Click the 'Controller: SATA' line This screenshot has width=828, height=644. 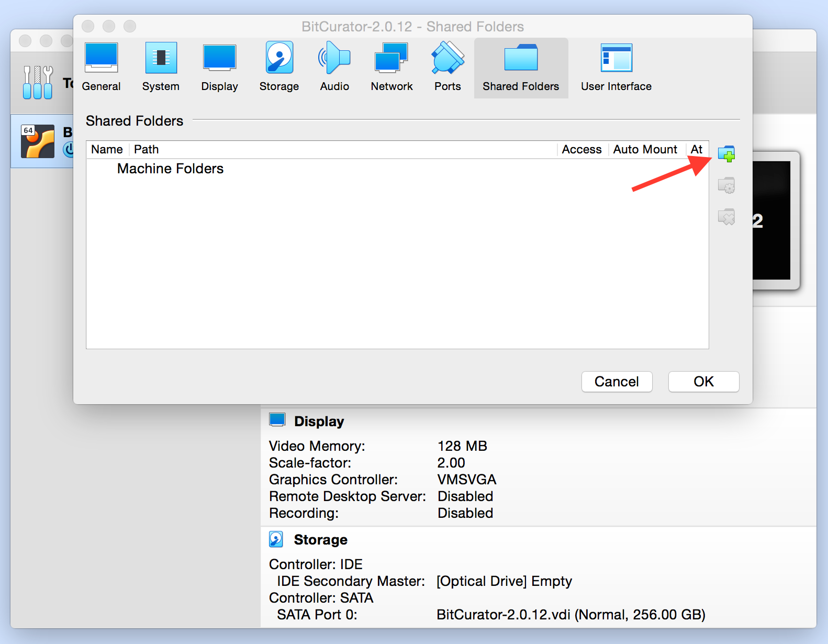click(321, 598)
